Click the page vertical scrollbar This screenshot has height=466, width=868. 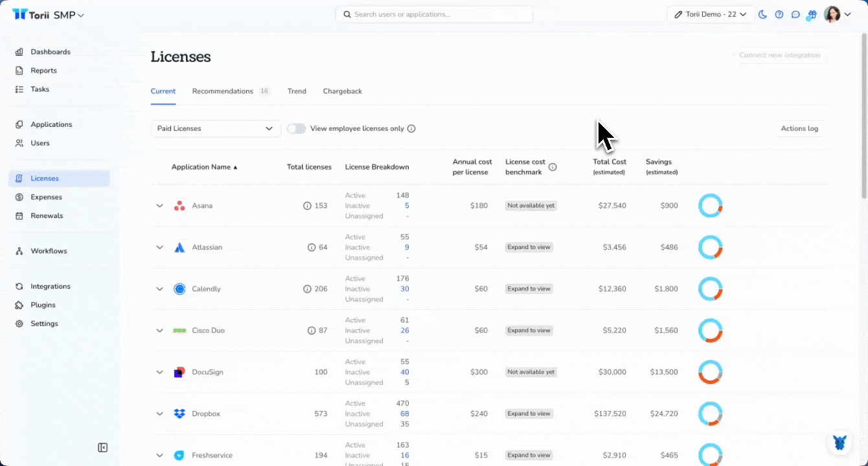tap(864, 116)
